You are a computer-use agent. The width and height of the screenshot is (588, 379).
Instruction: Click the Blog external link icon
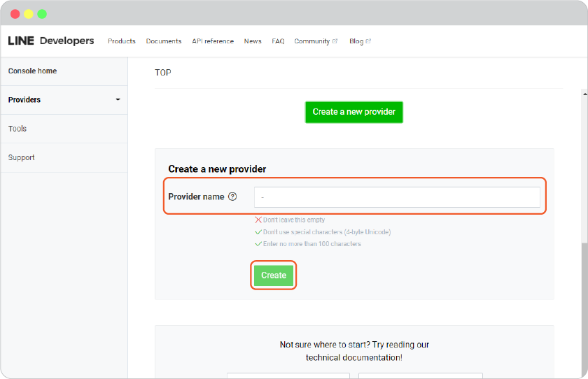pos(368,41)
